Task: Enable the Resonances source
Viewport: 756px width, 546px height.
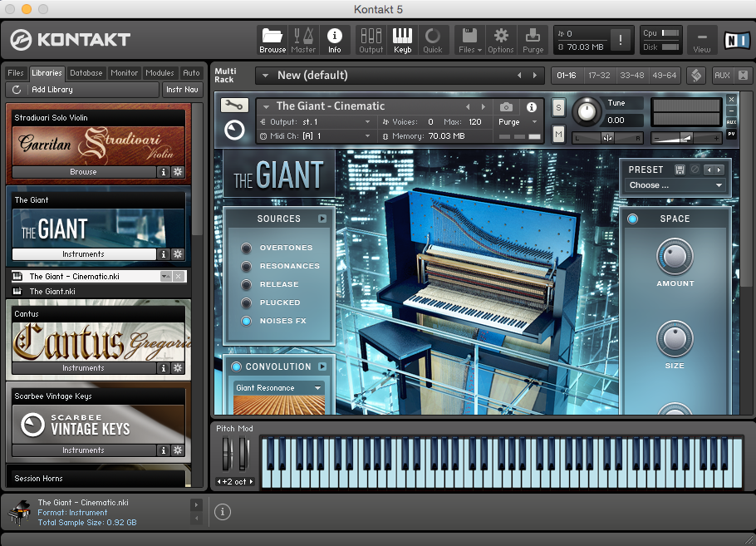Action: point(247,266)
